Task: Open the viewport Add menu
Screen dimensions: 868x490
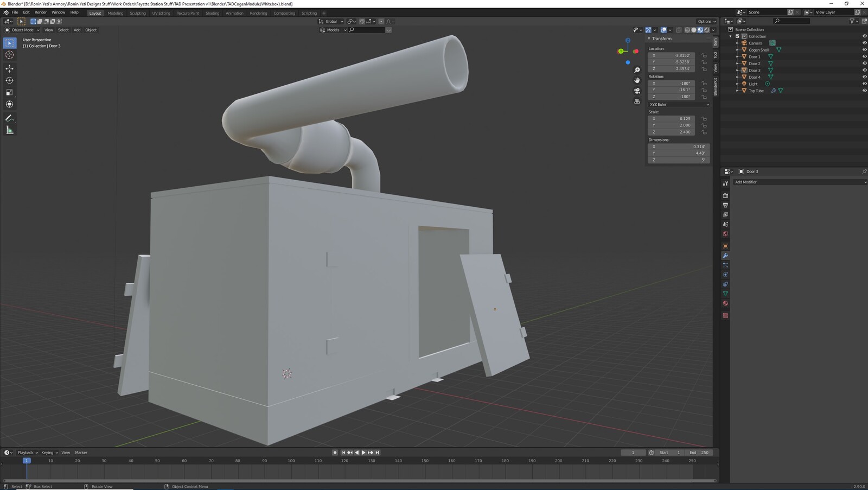Action: (x=77, y=30)
